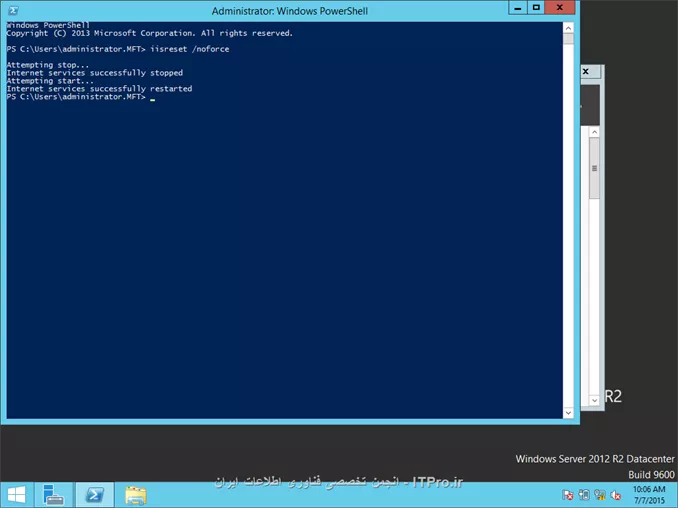Viewport: 678px width, 508px height.
Task: Open File Explorer from the taskbar
Action: click(x=136, y=495)
